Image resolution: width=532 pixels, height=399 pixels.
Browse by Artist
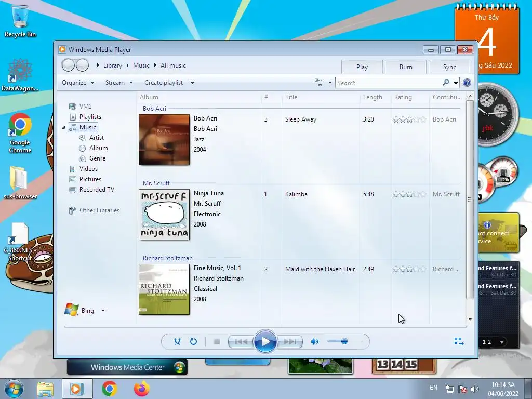point(91,137)
